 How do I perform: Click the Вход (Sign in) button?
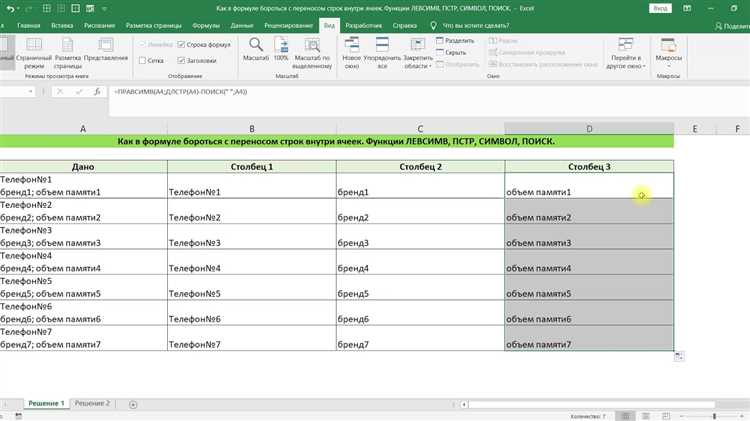pyautogui.click(x=660, y=9)
